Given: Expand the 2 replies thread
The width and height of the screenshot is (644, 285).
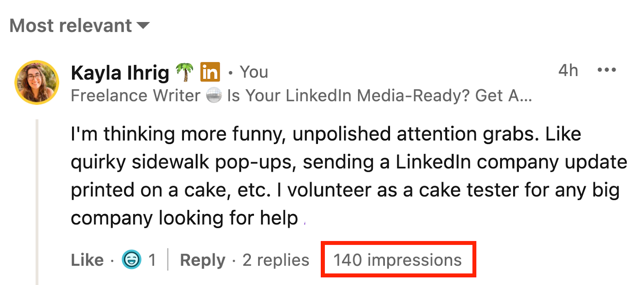Looking at the screenshot, I should tap(275, 260).
